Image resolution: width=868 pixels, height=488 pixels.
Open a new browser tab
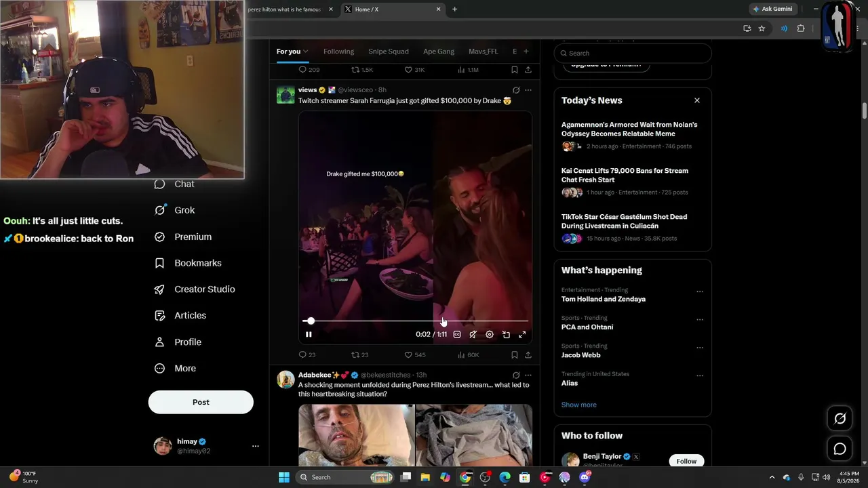coord(454,9)
